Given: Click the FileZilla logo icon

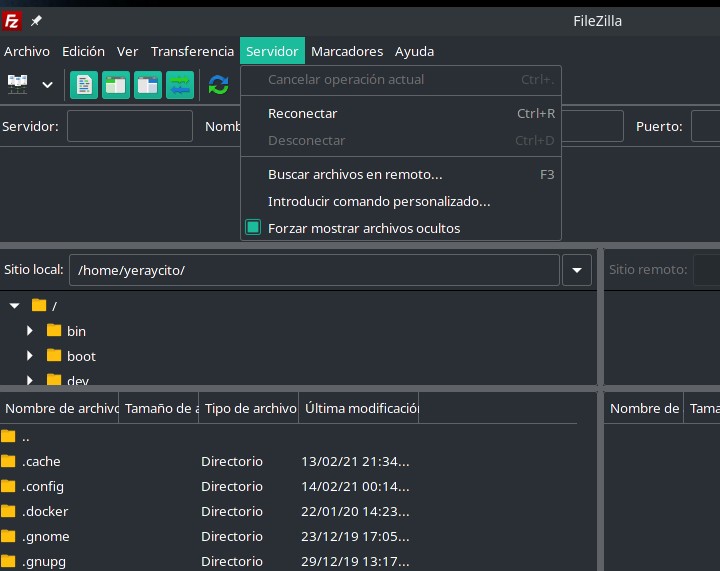Looking at the screenshot, I should tap(12, 21).
